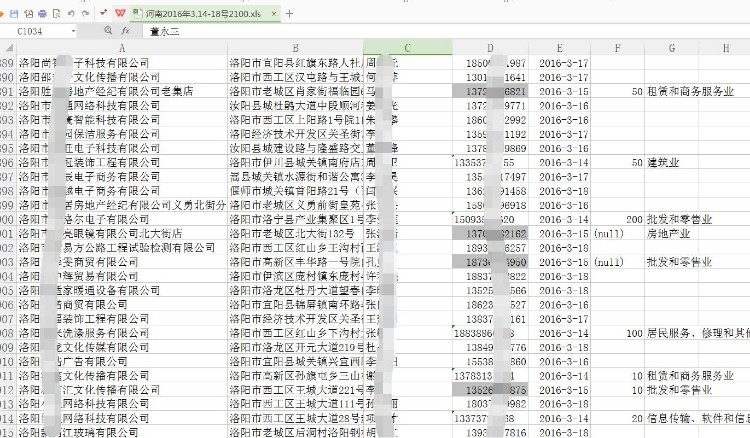Click address 洛阳市老城区肖家街福临园
This screenshot has width=750, height=438.
296,91
